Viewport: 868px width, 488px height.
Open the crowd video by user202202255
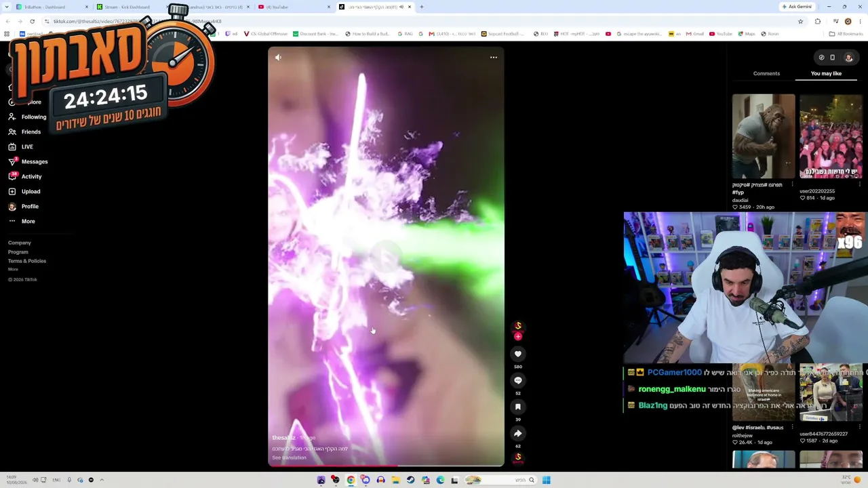point(831,136)
